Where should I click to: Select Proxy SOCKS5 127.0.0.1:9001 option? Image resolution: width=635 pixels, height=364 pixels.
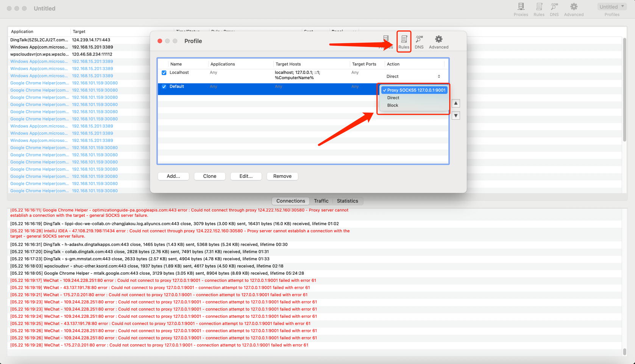point(414,90)
